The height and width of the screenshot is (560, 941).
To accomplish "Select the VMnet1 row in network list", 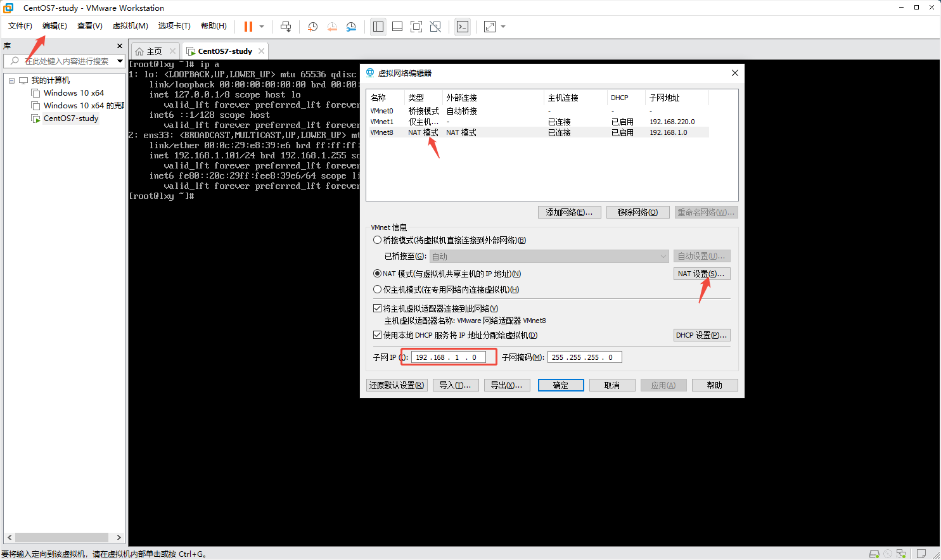I will click(x=539, y=122).
